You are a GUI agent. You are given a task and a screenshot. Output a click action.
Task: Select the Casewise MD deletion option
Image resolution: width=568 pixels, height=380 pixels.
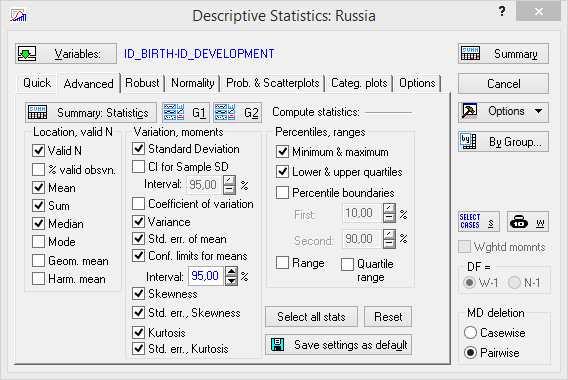(470, 333)
